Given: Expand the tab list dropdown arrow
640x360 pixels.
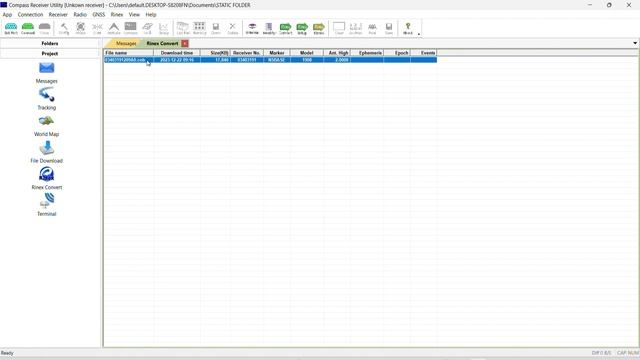Looking at the screenshot, I should (635, 43).
